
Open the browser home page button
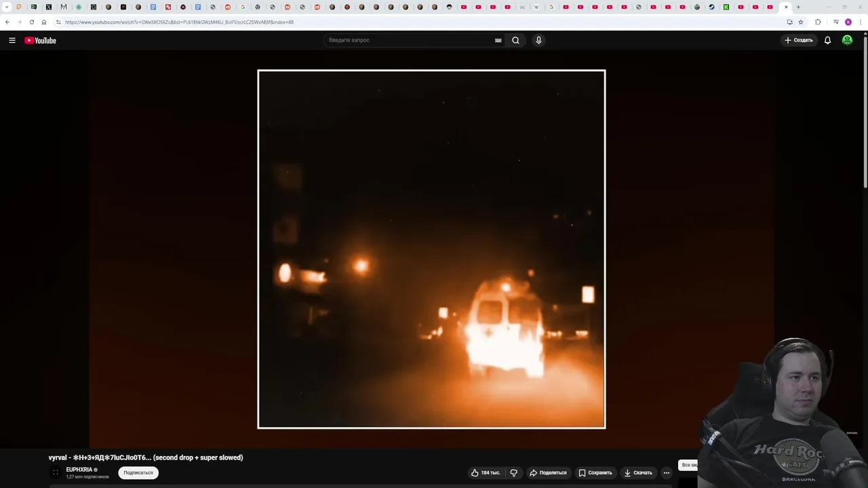click(x=44, y=22)
